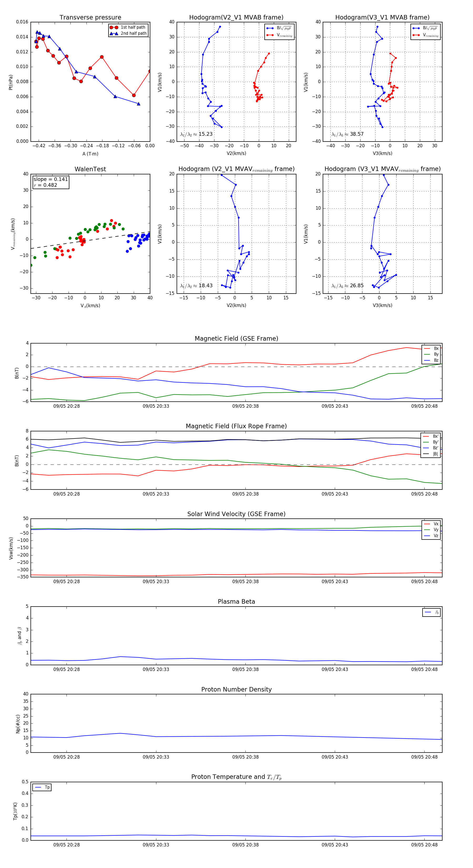Click the 'By' legend entry in GSE magnetic field plot
Image resolution: width=473 pixels, height=868 pixels.
431,355
